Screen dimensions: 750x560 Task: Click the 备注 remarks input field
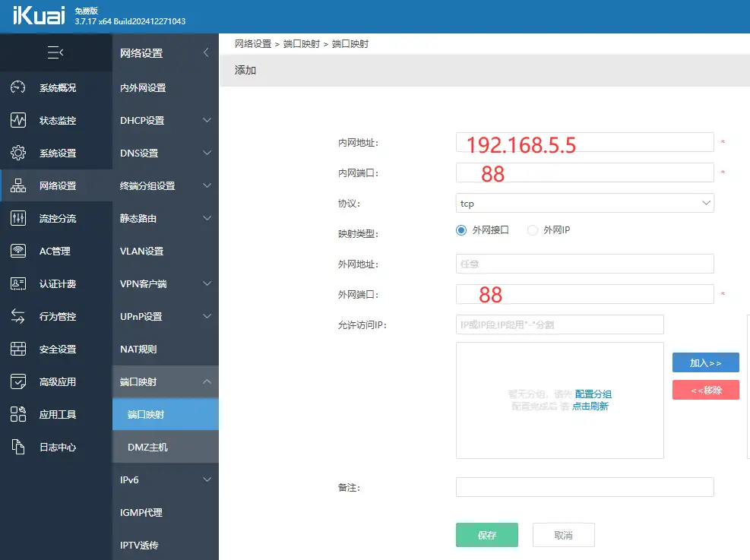584,487
